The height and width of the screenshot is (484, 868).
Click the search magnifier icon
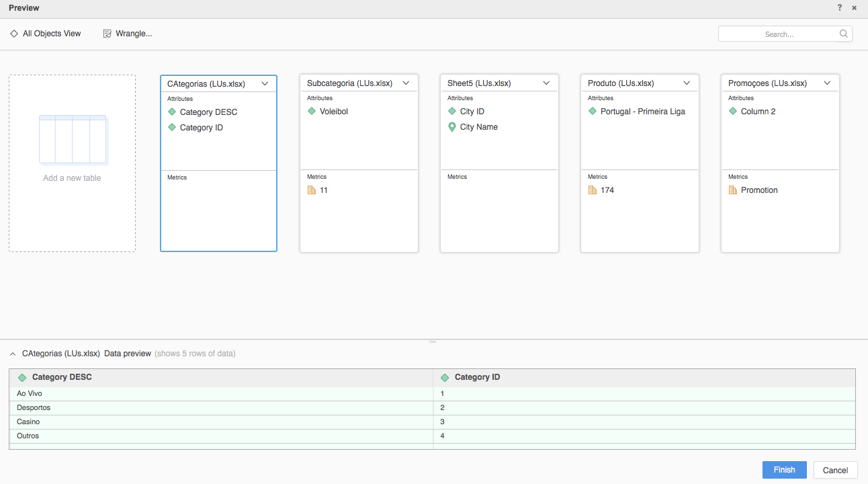[x=843, y=34]
